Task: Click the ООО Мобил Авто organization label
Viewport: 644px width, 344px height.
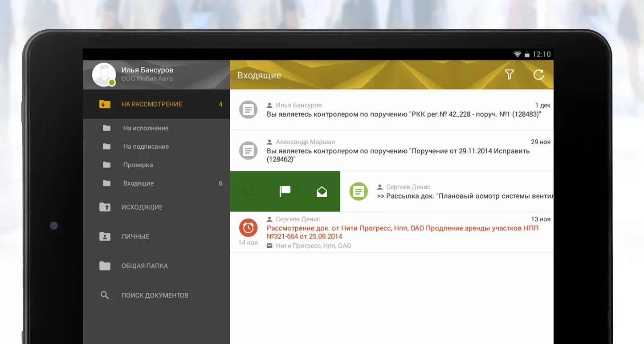Action: click(x=147, y=79)
